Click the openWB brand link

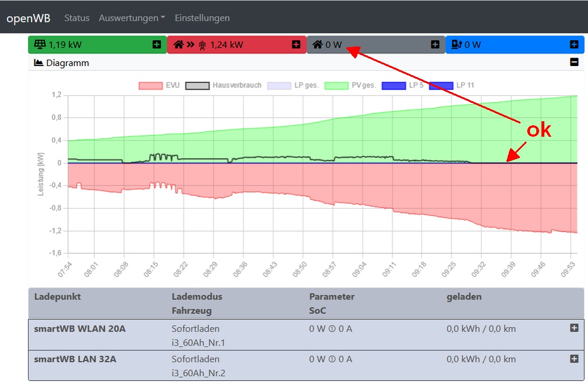tap(28, 18)
